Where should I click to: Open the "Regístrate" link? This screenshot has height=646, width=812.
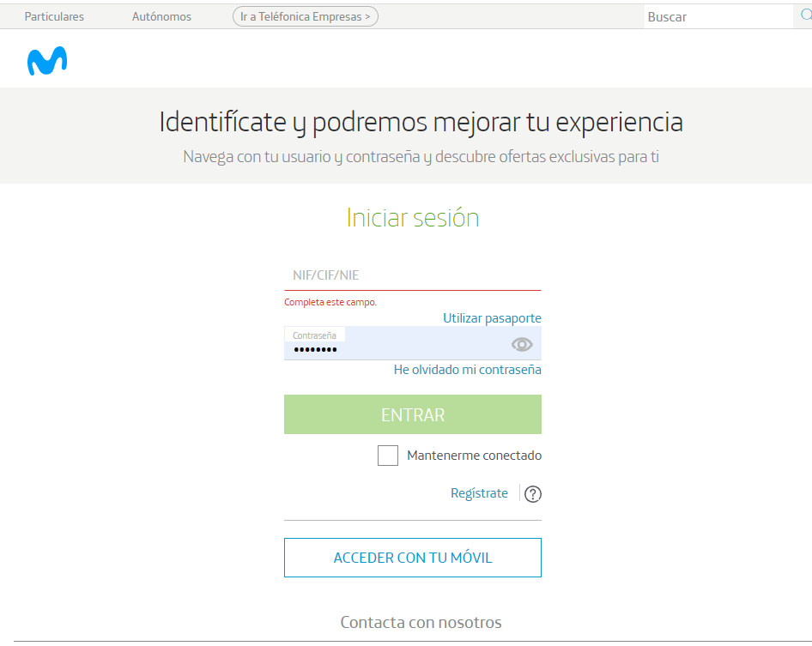point(479,492)
